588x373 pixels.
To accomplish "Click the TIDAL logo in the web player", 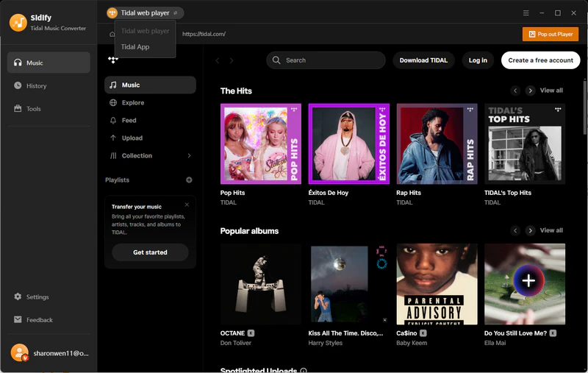I will click(x=113, y=60).
